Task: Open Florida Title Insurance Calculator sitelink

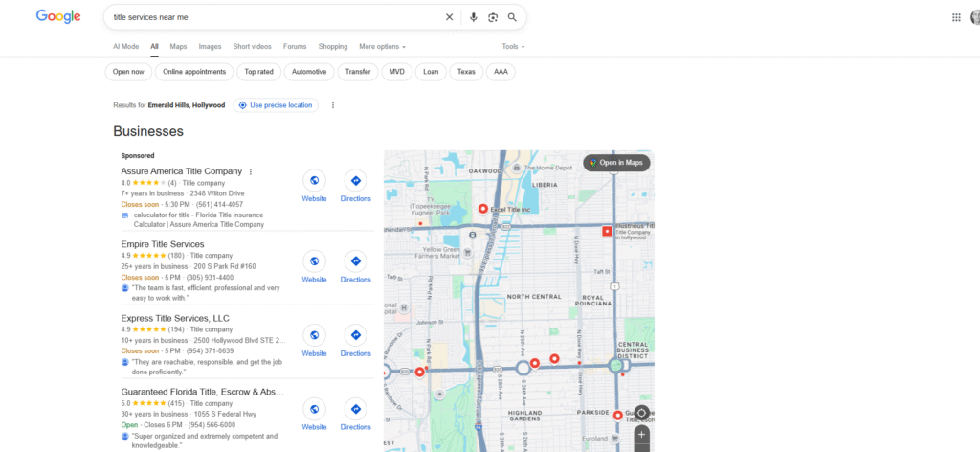Action: click(x=199, y=219)
